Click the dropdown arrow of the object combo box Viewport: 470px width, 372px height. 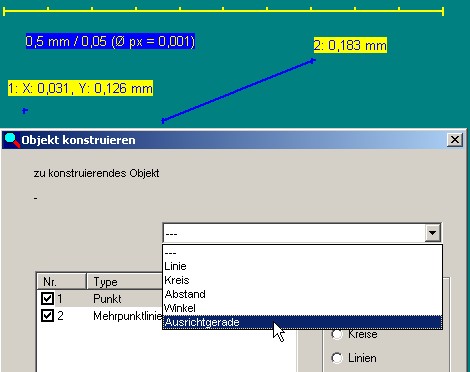pyautogui.click(x=433, y=233)
